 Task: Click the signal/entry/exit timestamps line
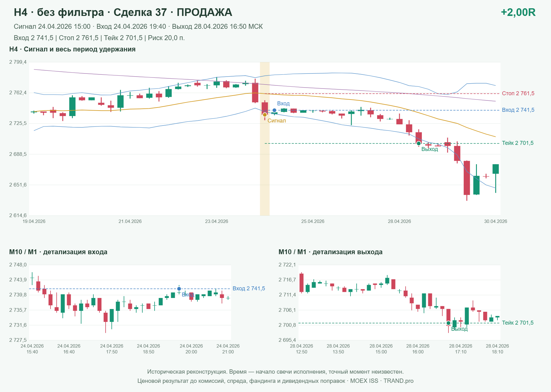[x=138, y=27]
